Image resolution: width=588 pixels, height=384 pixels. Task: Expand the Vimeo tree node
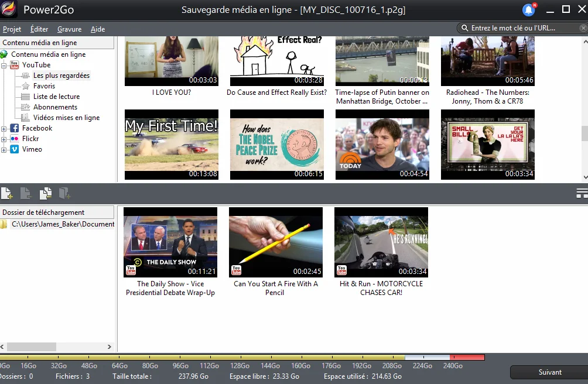pyautogui.click(x=4, y=150)
